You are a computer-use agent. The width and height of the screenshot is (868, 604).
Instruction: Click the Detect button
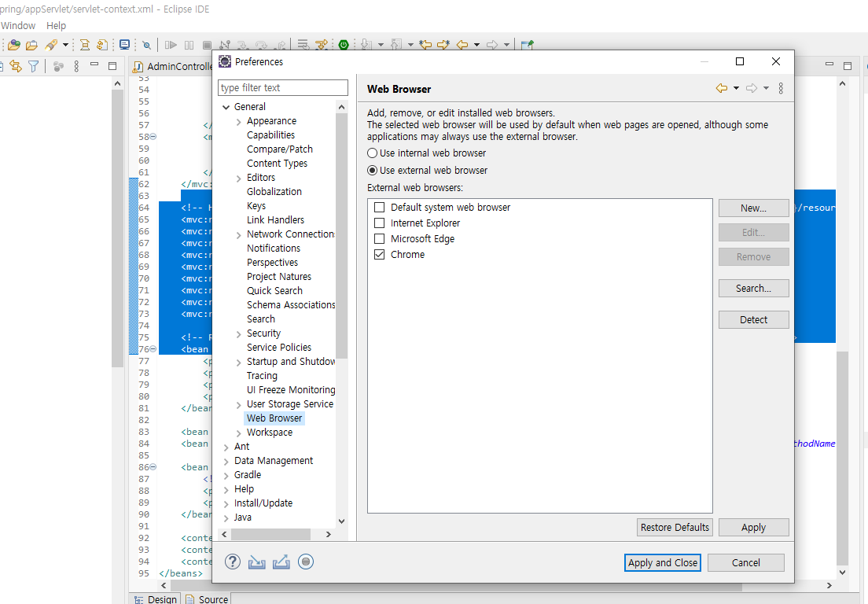[753, 319]
